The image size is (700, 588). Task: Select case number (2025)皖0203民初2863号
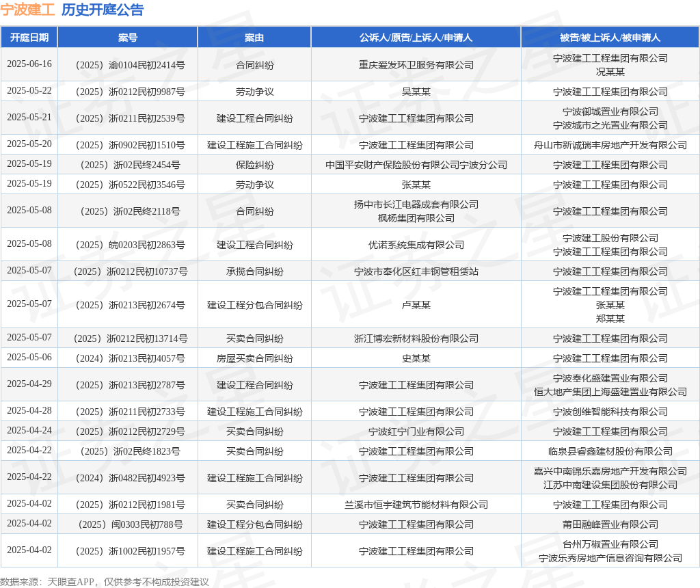(x=130, y=245)
